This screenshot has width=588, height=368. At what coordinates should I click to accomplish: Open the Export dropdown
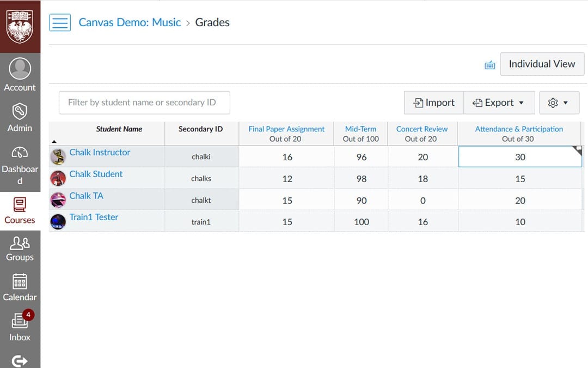pyautogui.click(x=499, y=102)
